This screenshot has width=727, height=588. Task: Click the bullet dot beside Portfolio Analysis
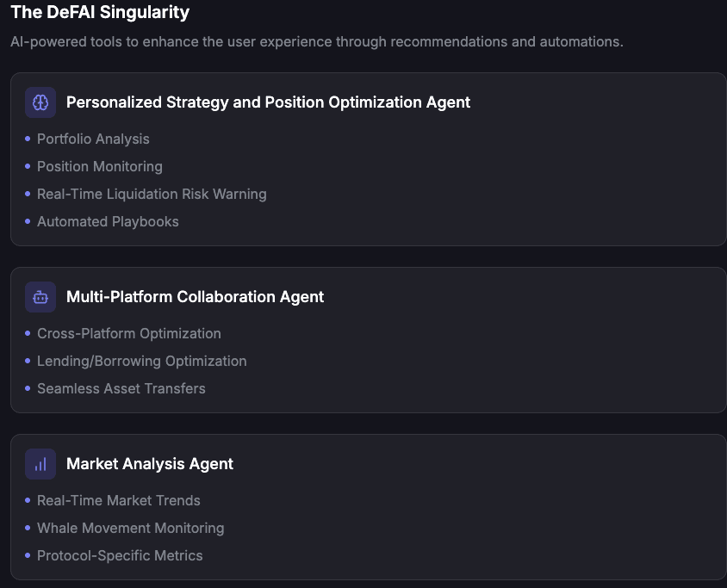(28, 139)
